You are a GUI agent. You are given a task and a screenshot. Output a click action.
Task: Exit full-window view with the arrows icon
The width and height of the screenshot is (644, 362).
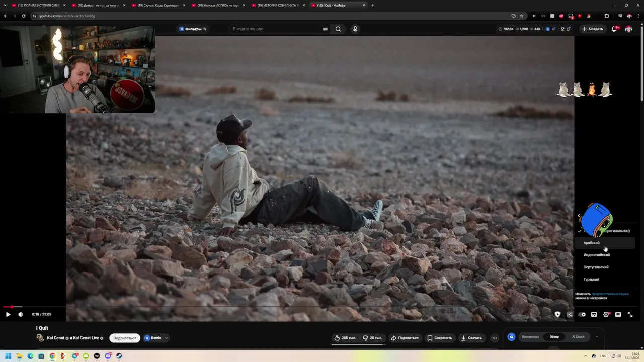tap(630, 314)
